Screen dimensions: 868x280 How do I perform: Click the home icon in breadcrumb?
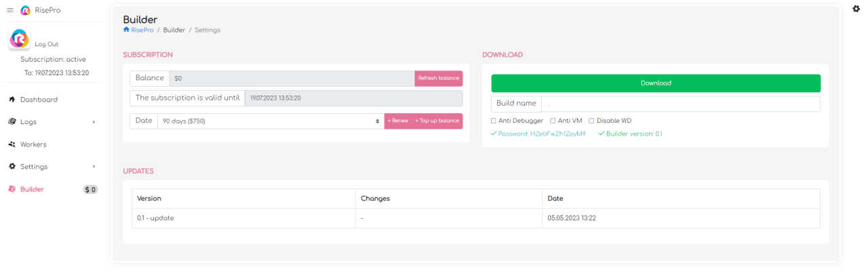pos(126,30)
